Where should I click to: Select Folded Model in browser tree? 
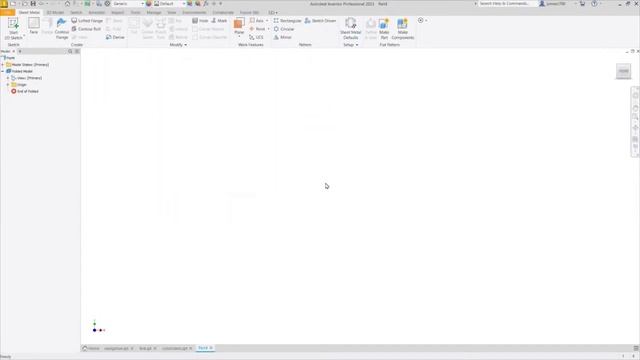point(20,71)
